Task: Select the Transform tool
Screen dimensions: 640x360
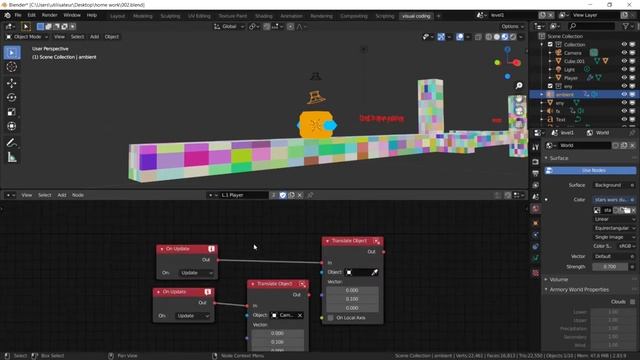Action: pyautogui.click(x=12, y=126)
